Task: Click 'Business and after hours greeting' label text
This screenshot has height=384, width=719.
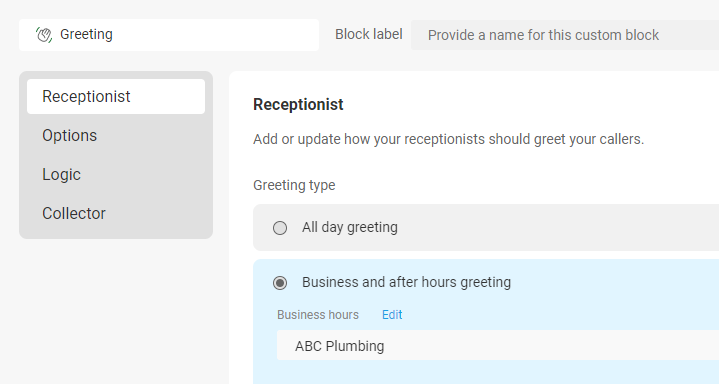Action: [x=406, y=282]
